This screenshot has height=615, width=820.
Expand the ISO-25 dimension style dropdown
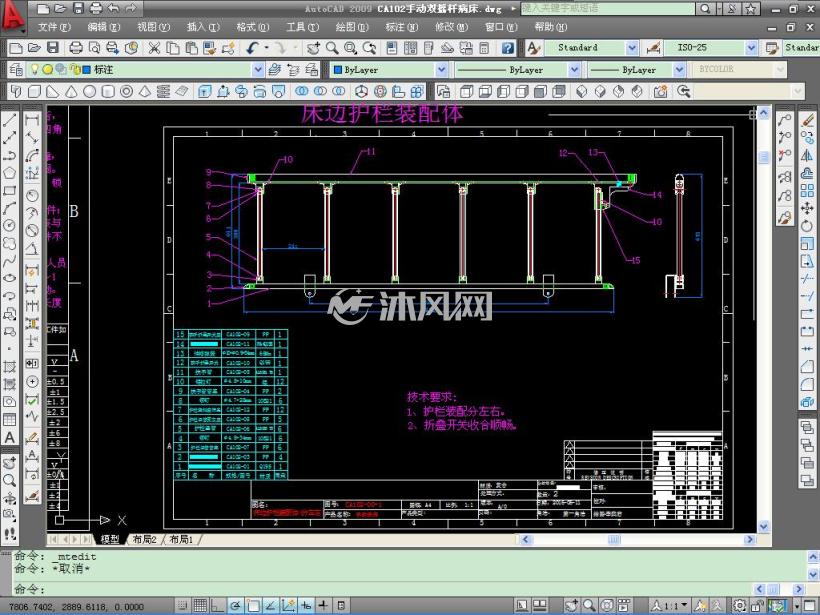751,48
